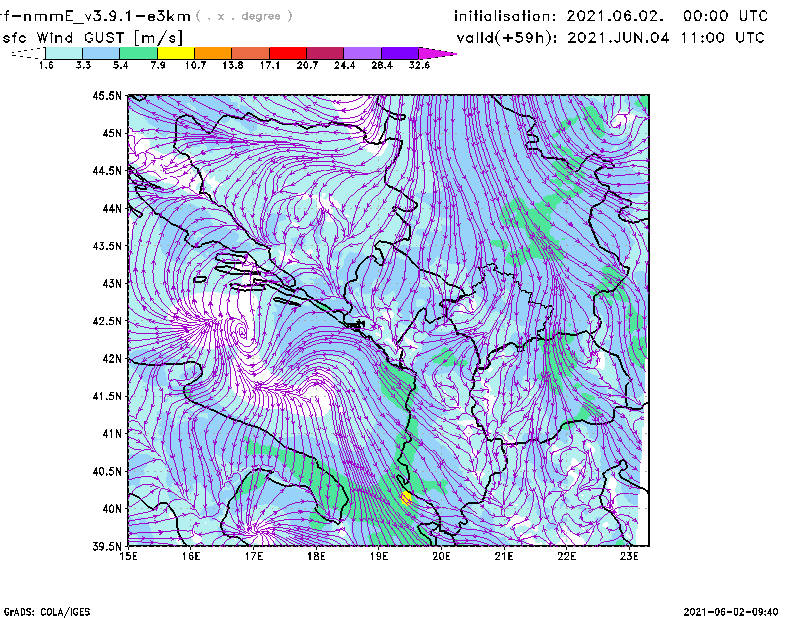This screenshot has width=800, height=618.
Task: Click the '5.4' legend value label
Action: pos(120,65)
